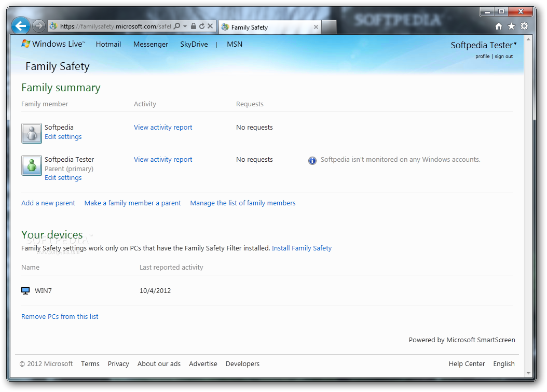Change language via English footer link
The width and height of the screenshot is (547, 392).
pyautogui.click(x=504, y=363)
